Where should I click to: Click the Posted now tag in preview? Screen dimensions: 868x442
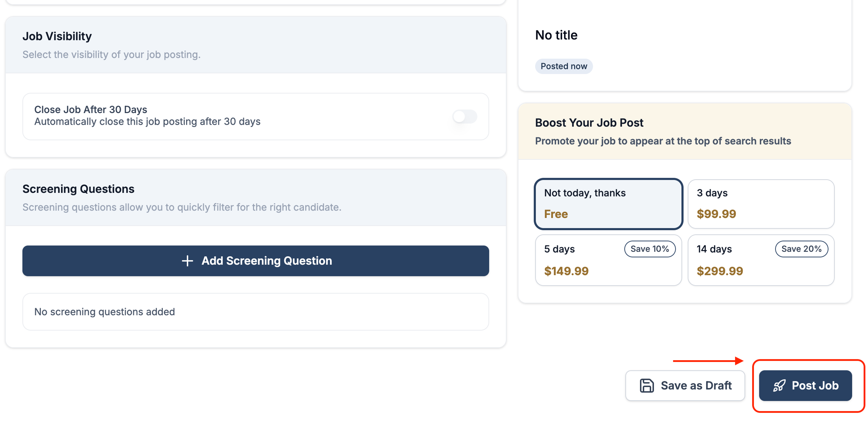click(x=564, y=66)
